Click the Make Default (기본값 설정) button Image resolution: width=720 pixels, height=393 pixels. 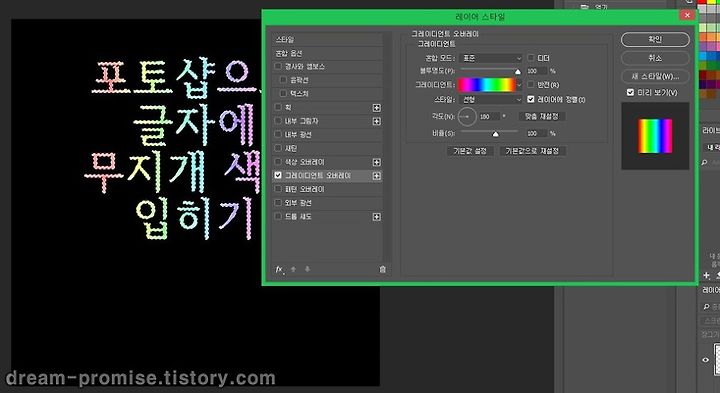click(x=470, y=151)
